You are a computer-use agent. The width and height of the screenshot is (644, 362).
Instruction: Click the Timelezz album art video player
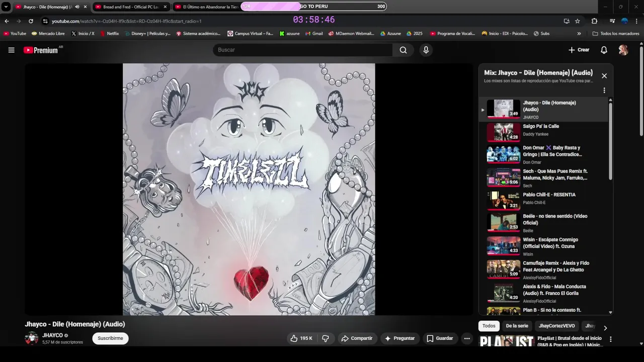click(249, 189)
